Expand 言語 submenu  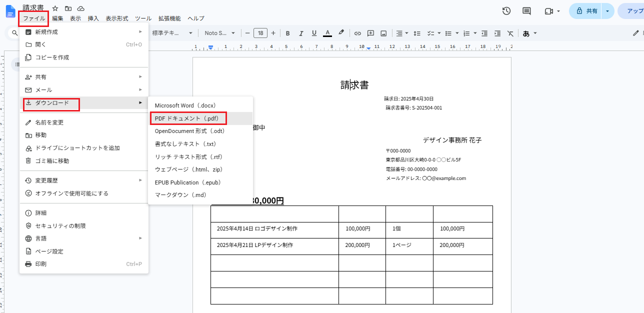click(x=84, y=238)
